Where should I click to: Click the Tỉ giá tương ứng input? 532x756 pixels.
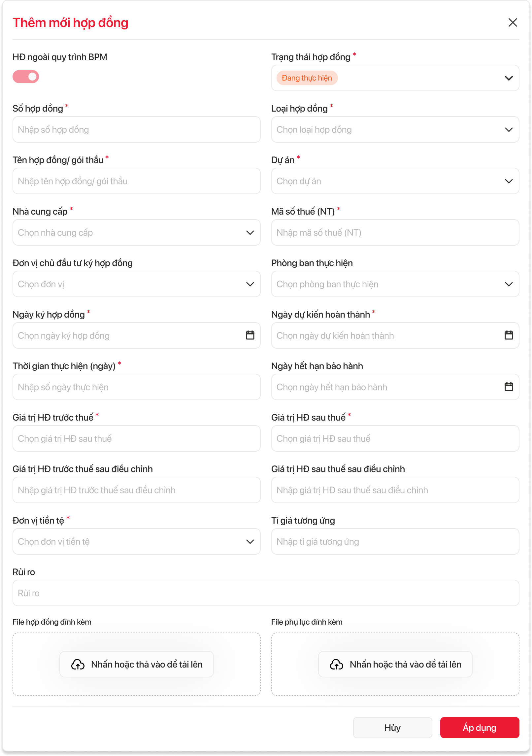coord(395,541)
